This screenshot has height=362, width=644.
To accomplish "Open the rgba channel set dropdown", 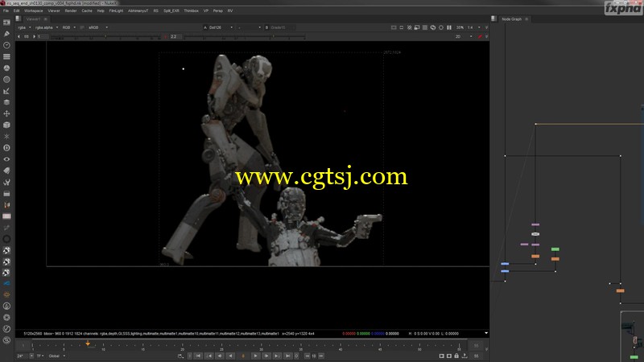I will (x=24, y=27).
